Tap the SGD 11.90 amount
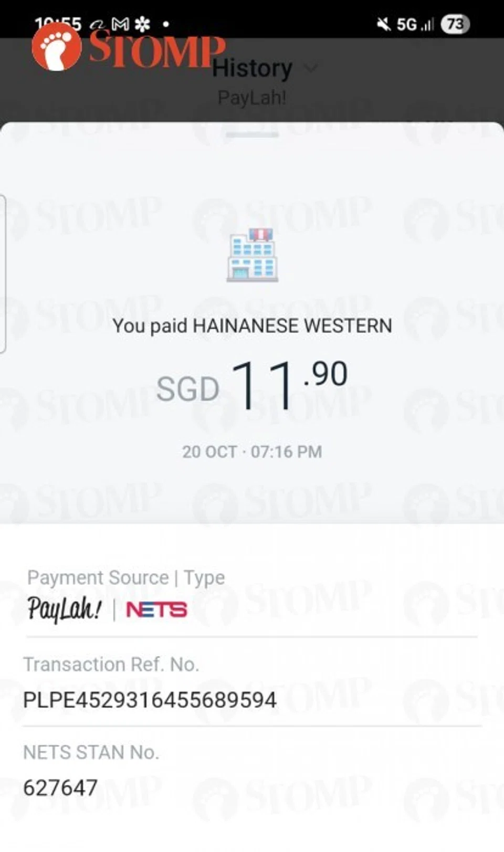Viewport: 504px width, 852px height. coord(252,386)
